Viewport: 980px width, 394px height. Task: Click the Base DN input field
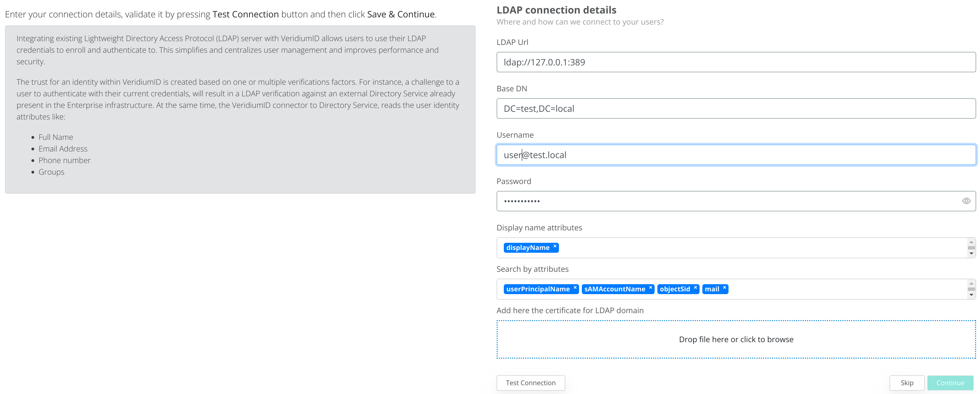[736, 109]
